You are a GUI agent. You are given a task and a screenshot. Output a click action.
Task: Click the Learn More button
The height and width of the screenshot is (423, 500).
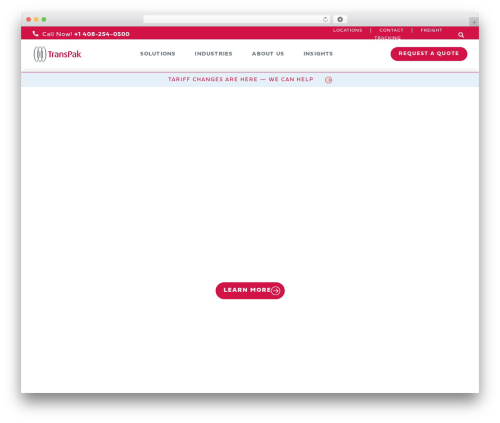click(x=250, y=290)
